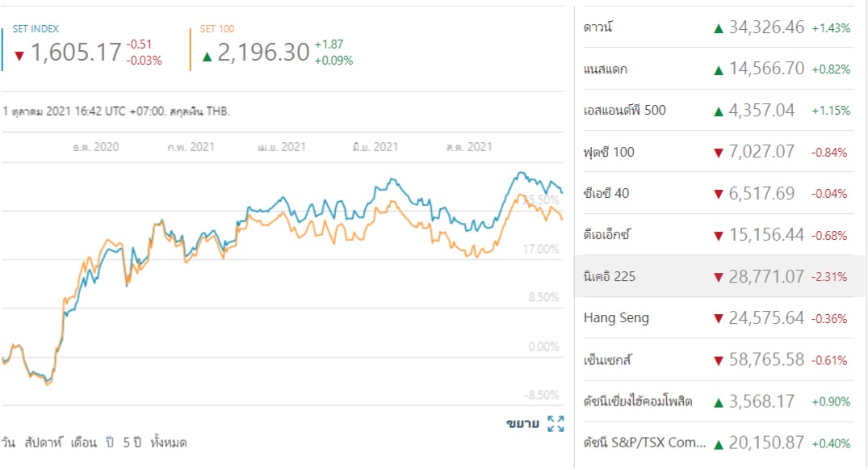Click the red down arrow for Hang Seng
The width and height of the screenshot is (868, 470).
pos(717,319)
